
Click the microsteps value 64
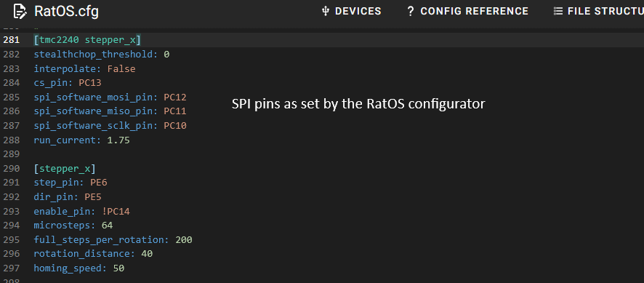(x=107, y=226)
